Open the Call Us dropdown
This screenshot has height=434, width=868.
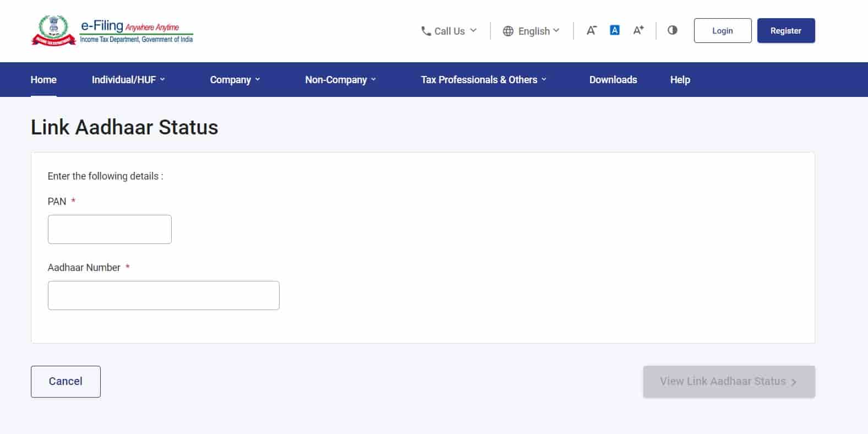pos(449,31)
